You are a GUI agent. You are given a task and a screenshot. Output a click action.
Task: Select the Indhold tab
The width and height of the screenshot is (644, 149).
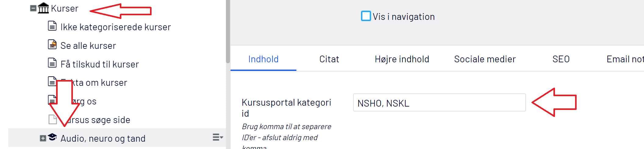click(x=263, y=59)
